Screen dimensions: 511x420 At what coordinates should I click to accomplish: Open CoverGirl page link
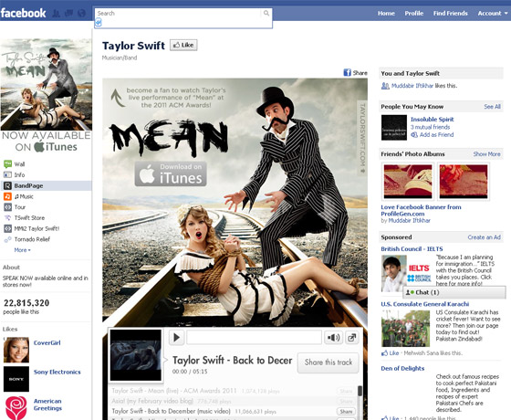click(x=47, y=342)
